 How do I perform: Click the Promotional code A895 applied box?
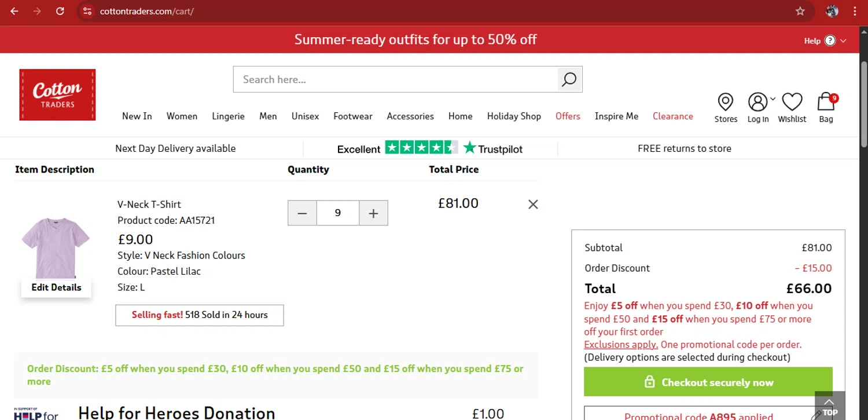(x=708, y=413)
